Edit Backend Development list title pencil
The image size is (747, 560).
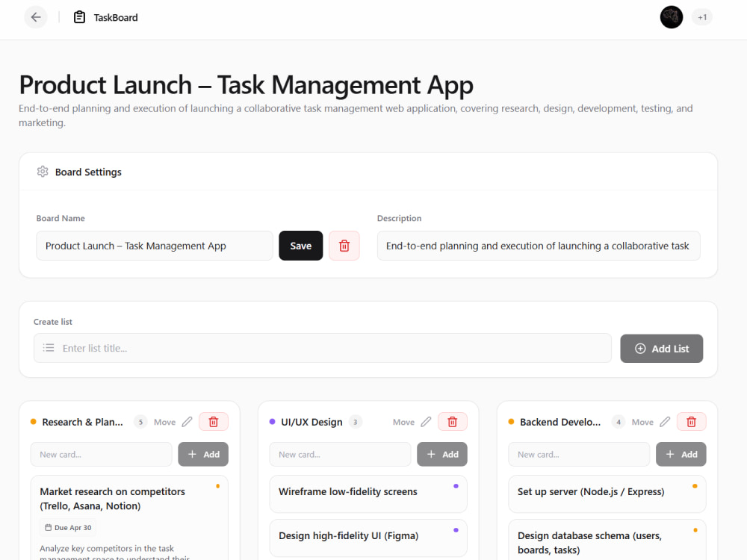[x=665, y=422]
